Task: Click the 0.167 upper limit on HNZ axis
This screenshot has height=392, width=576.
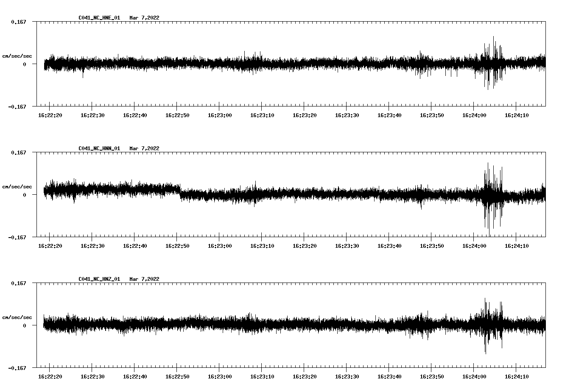Action: [18, 283]
